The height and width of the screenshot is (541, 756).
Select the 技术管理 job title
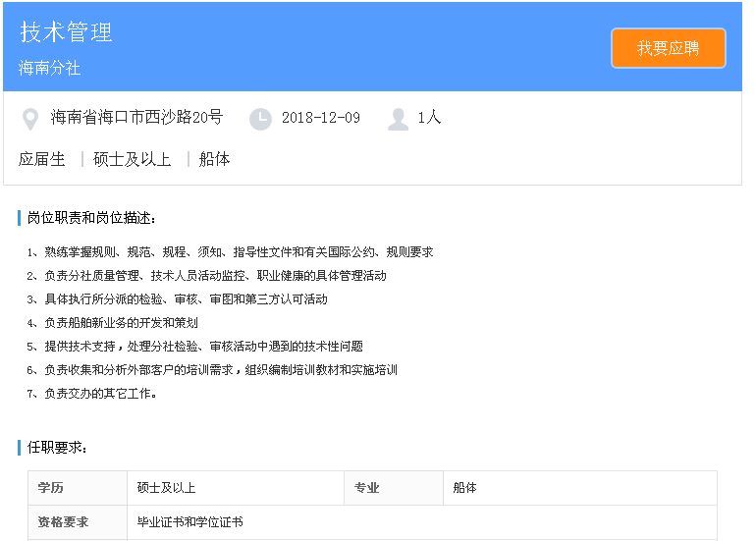(x=66, y=32)
